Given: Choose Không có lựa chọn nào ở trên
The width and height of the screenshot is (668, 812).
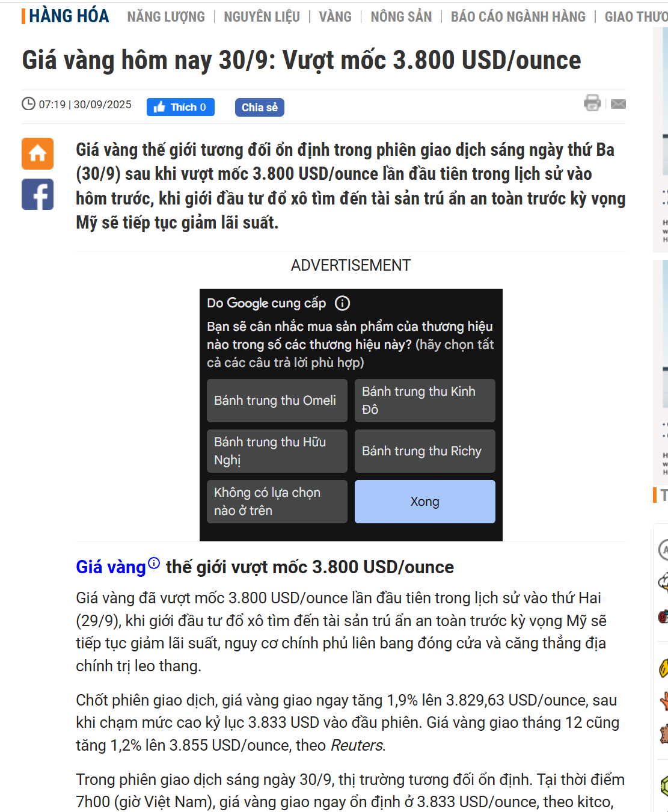Looking at the screenshot, I should point(277,502).
